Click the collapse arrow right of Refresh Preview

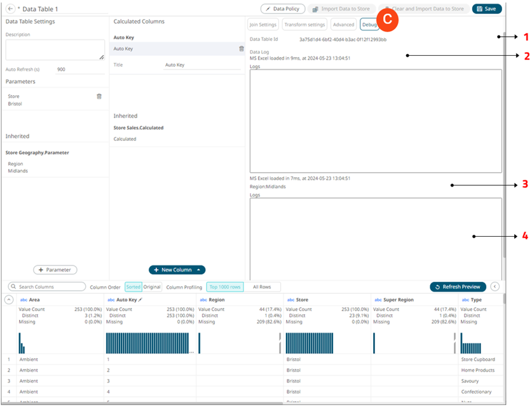click(495, 287)
